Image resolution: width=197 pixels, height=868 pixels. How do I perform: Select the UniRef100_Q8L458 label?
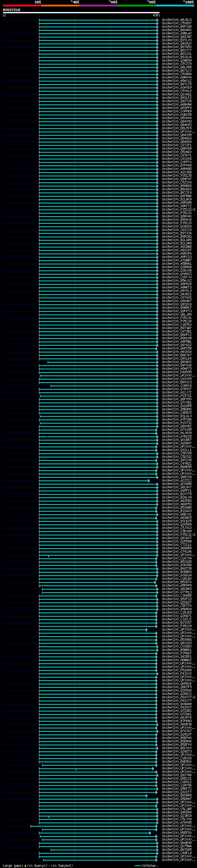point(176,67)
